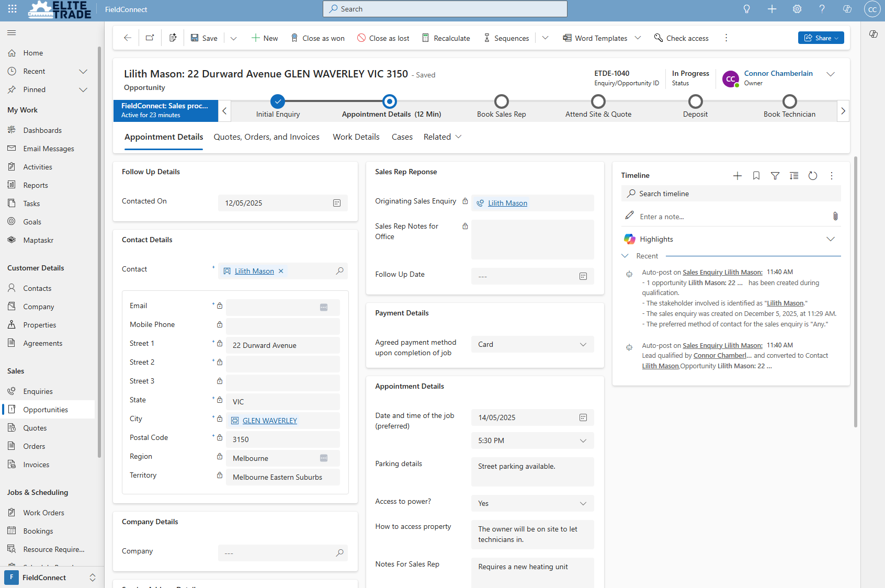Open Agreed payment method dropdown

[532, 344]
